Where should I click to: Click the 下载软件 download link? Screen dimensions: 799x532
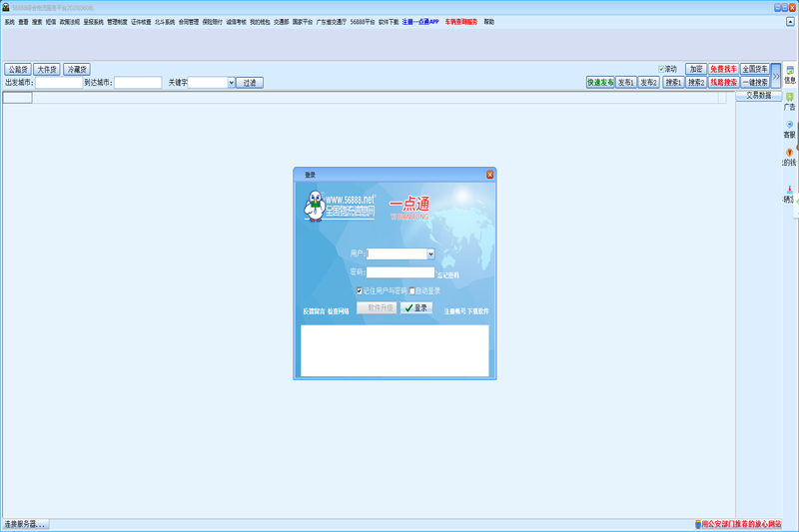tap(478, 311)
